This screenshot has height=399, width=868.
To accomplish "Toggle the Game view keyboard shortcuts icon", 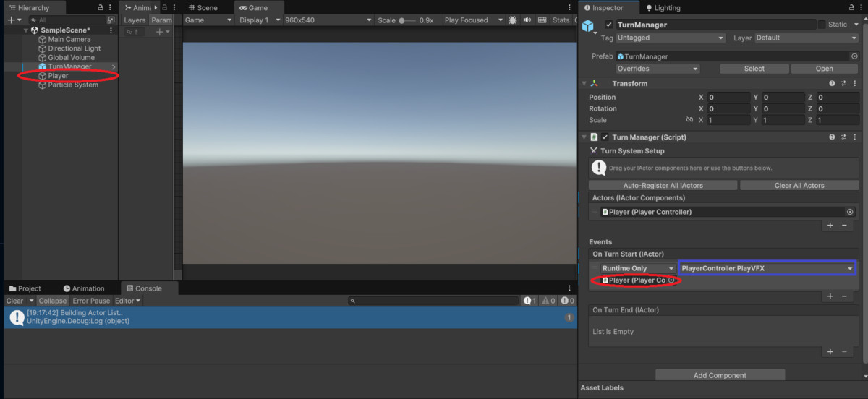I will click(x=542, y=20).
